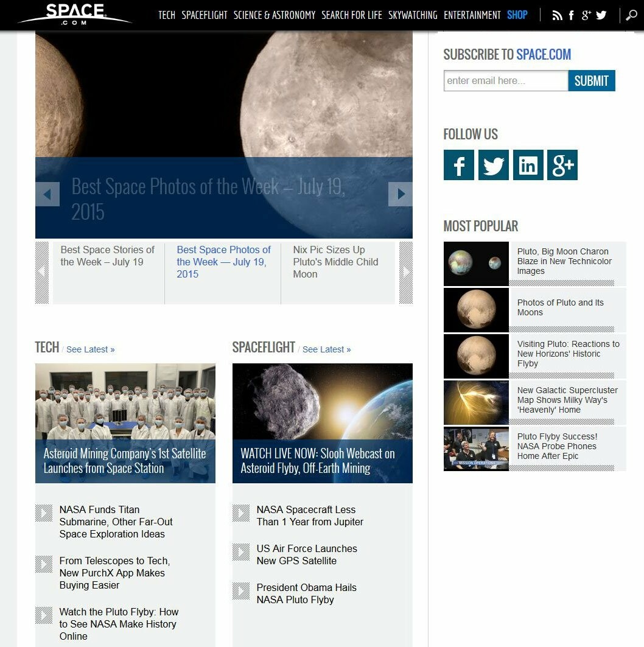Click See Latest link next to TECH heading
This screenshot has width=644, height=647.
pos(90,349)
